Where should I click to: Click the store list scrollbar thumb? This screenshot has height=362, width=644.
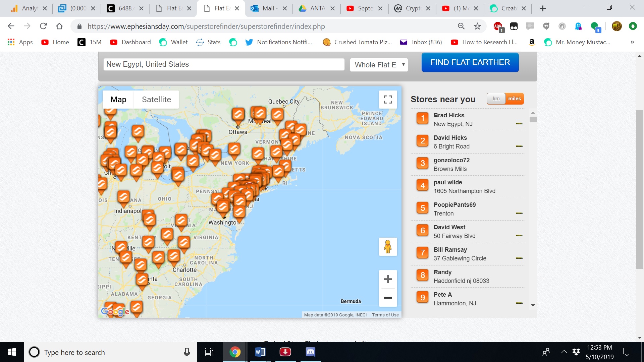533,119
